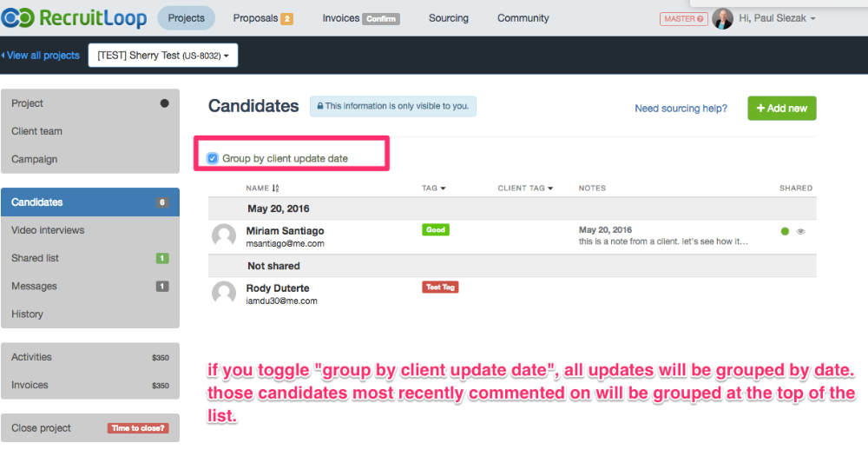Select Messages in the sidebar

click(x=90, y=286)
